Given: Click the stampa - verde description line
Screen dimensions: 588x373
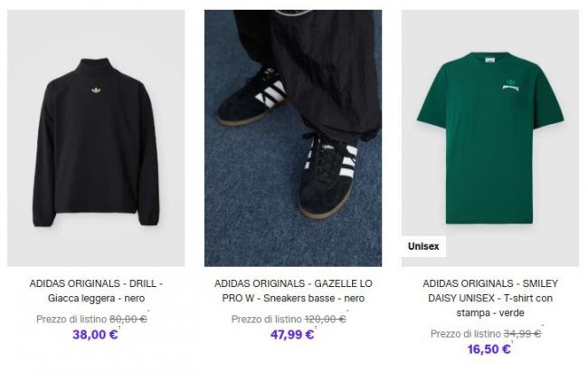Looking at the screenshot, I should pyautogui.click(x=490, y=312).
